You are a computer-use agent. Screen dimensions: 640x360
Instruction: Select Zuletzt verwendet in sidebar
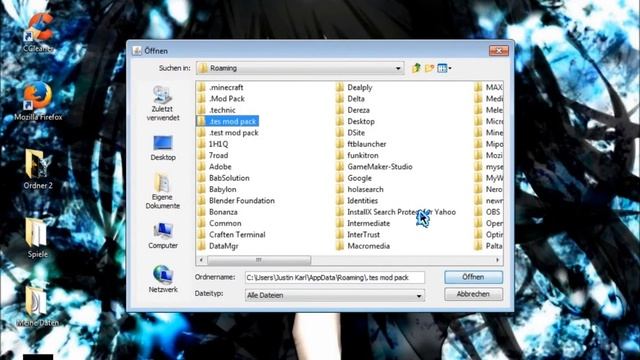pos(163,104)
